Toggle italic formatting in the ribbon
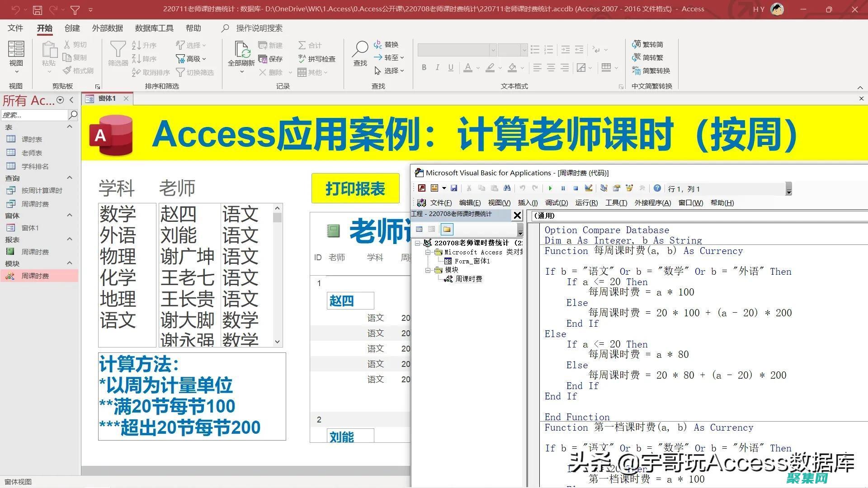868x488 pixels. tap(437, 67)
